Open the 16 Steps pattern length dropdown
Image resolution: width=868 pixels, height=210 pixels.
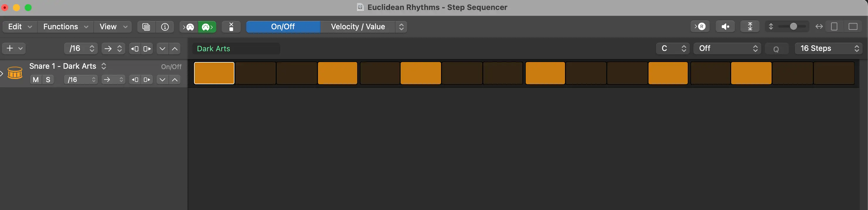point(828,48)
